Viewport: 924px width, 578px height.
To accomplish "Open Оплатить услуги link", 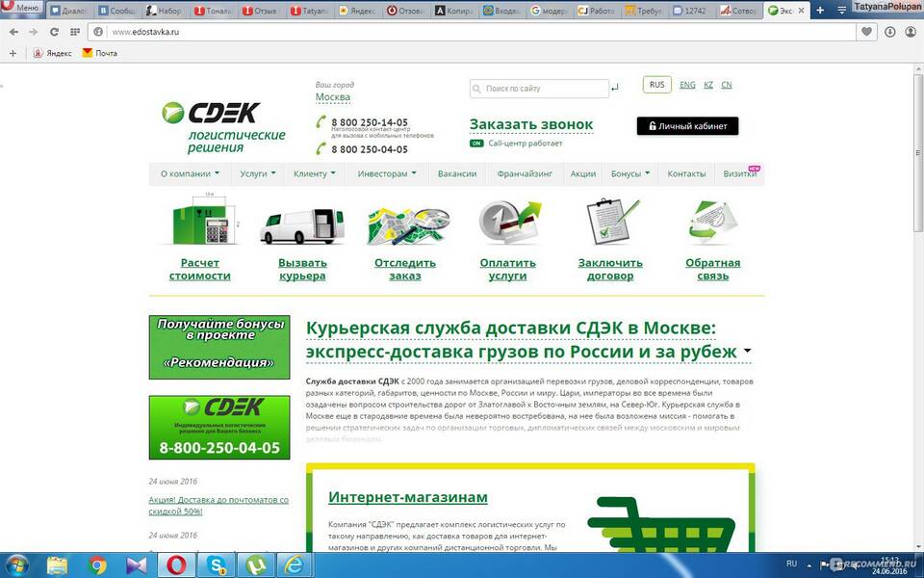I will point(507,270).
